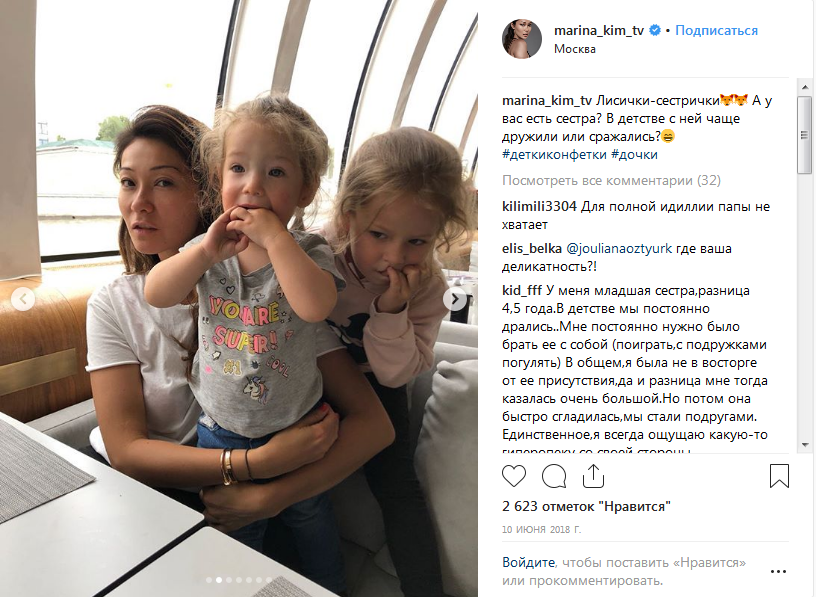Expand all comments via Посмотреть все комментарии
816x597 pixels.
click(x=611, y=181)
